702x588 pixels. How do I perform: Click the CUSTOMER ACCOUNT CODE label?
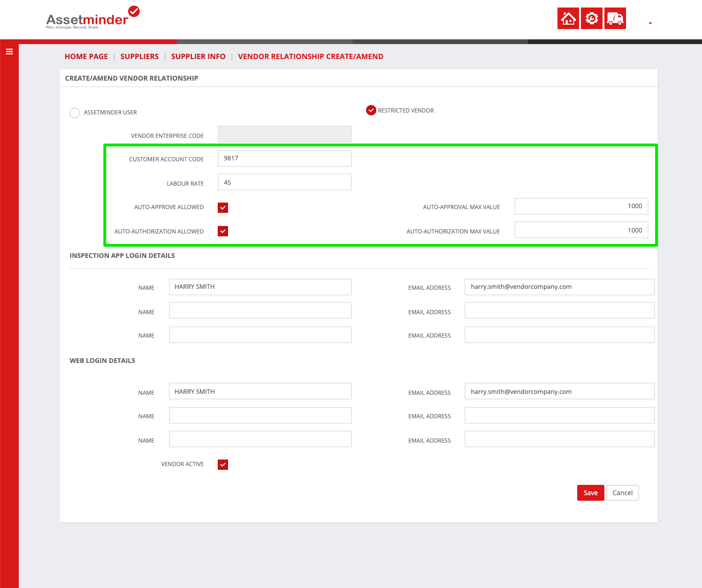[167, 159]
